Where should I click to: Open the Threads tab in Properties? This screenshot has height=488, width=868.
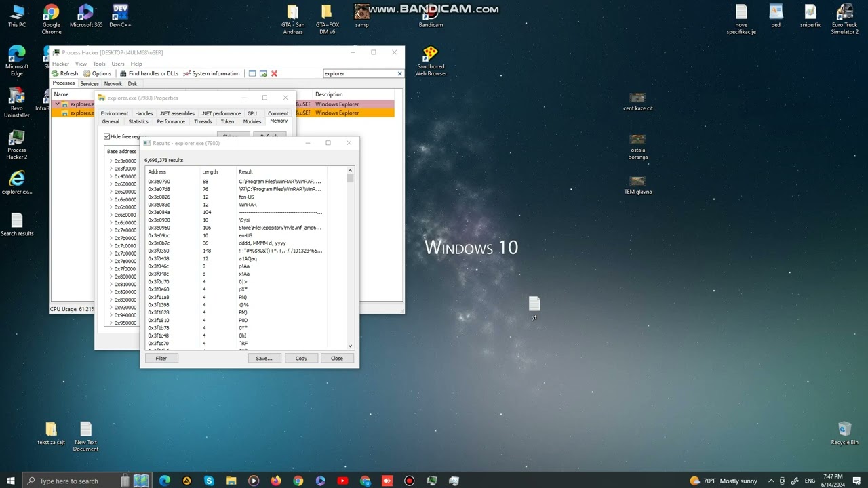pyautogui.click(x=203, y=121)
